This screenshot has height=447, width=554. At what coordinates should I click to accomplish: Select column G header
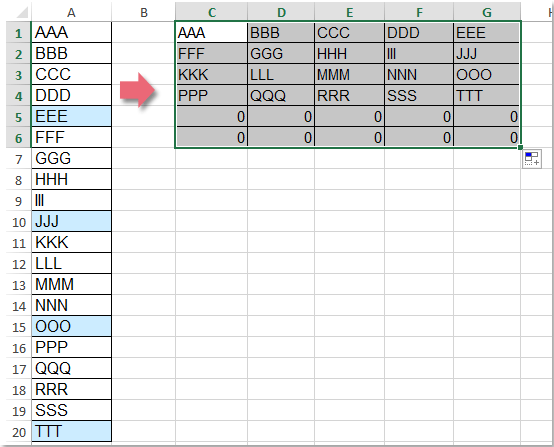click(x=487, y=12)
